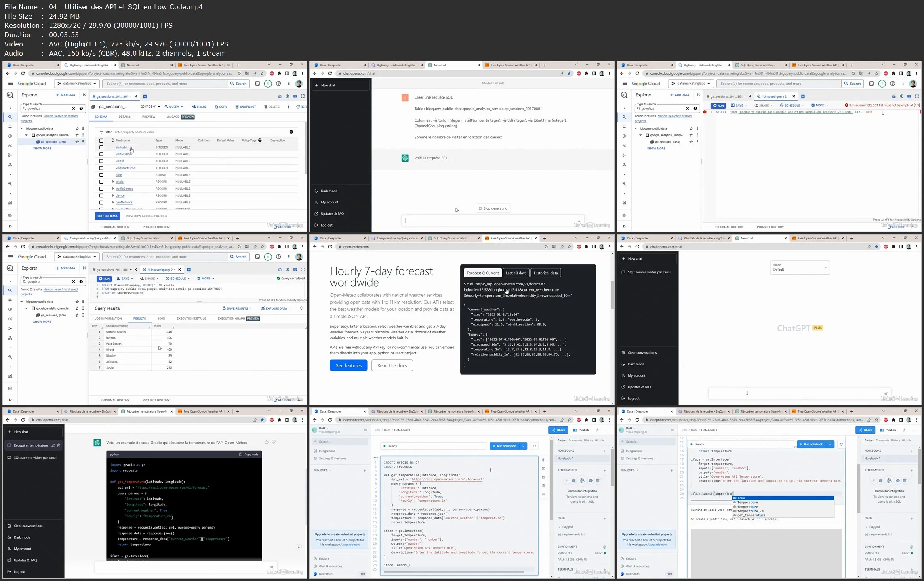The height and width of the screenshot is (581, 924).
Task: Click the Query completed status message
Action: click(291, 279)
